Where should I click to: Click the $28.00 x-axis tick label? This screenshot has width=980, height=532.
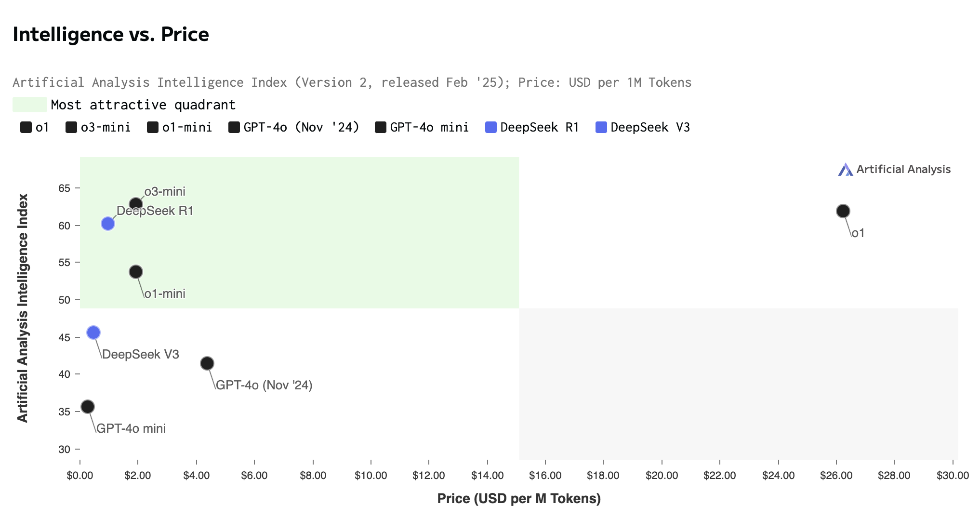tap(894, 476)
